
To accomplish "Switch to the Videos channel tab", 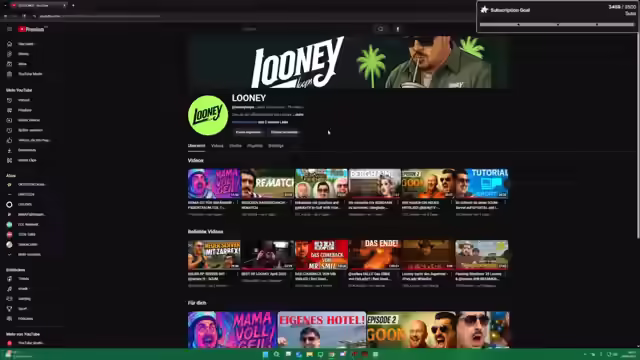I will (217, 146).
